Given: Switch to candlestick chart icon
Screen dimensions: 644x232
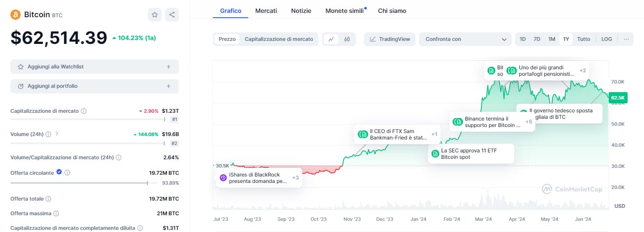Looking at the screenshot, I should tap(347, 39).
